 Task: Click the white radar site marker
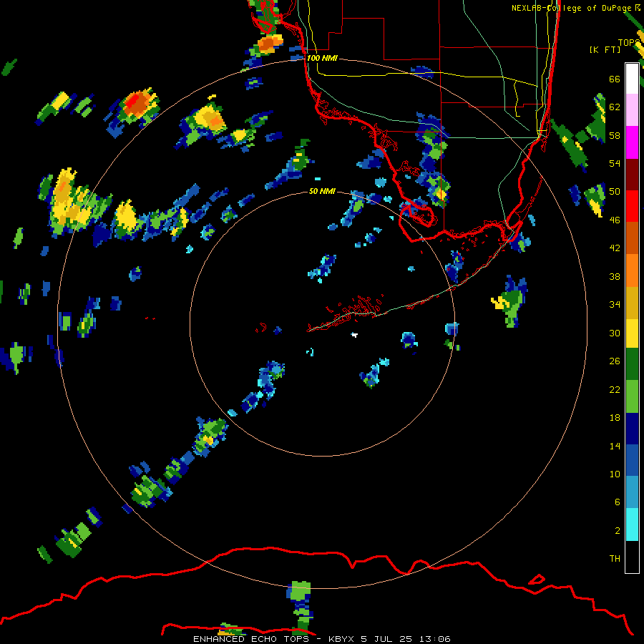pos(354,335)
